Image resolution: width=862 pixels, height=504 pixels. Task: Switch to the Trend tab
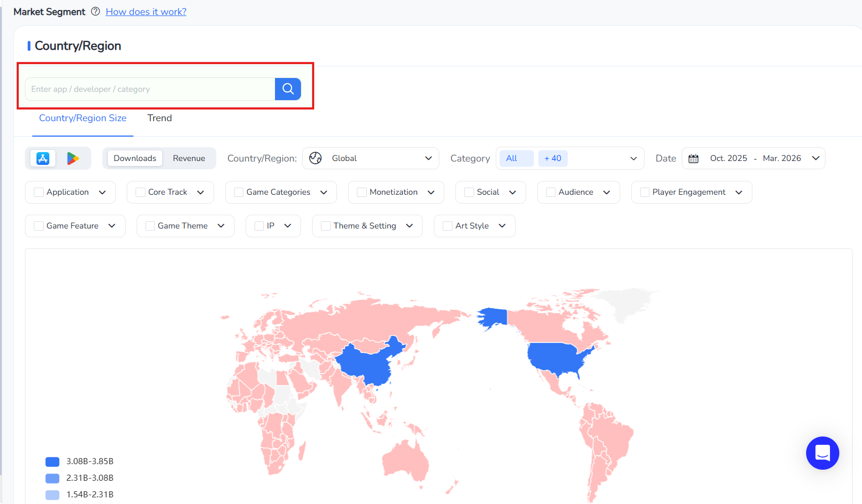tap(159, 118)
